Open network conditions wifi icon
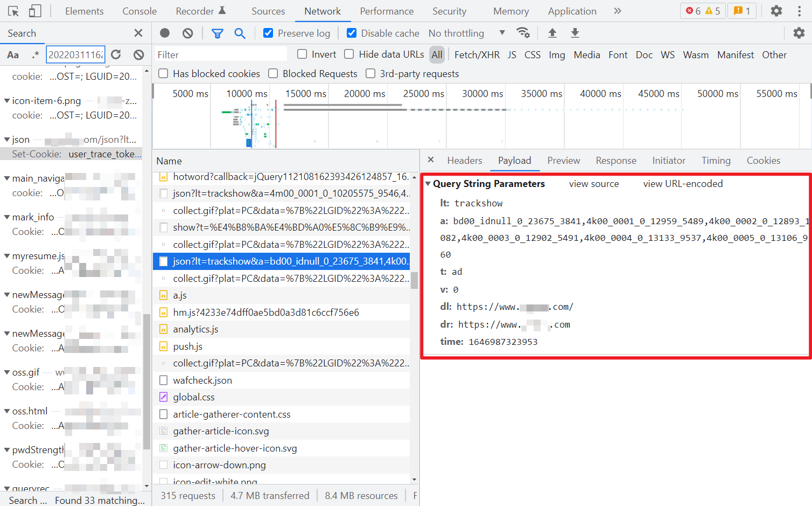Image resolution: width=812 pixels, height=506 pixels. [523, 33]
